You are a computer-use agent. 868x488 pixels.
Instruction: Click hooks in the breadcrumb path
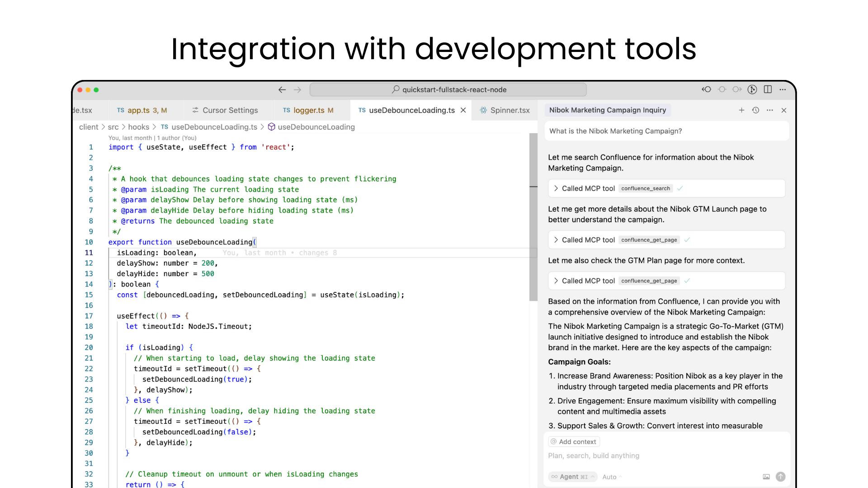138,127
